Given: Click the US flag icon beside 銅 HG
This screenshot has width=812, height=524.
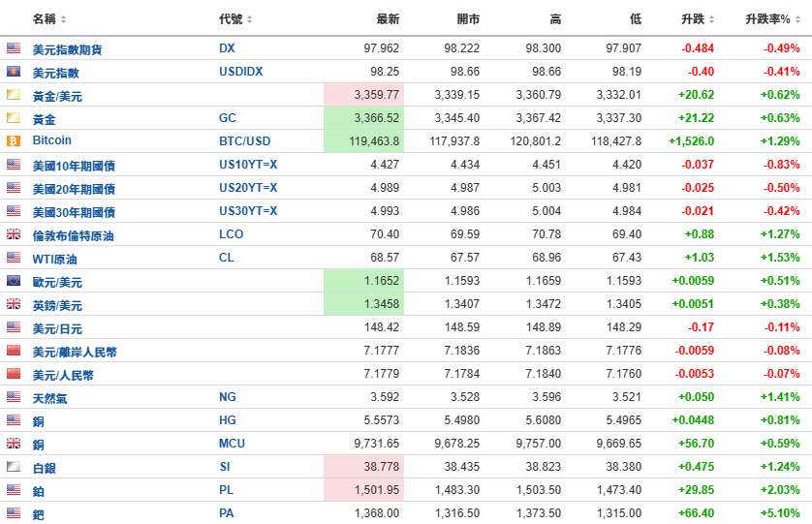Looking at the screenshot, I should click(x=14, y=420).
